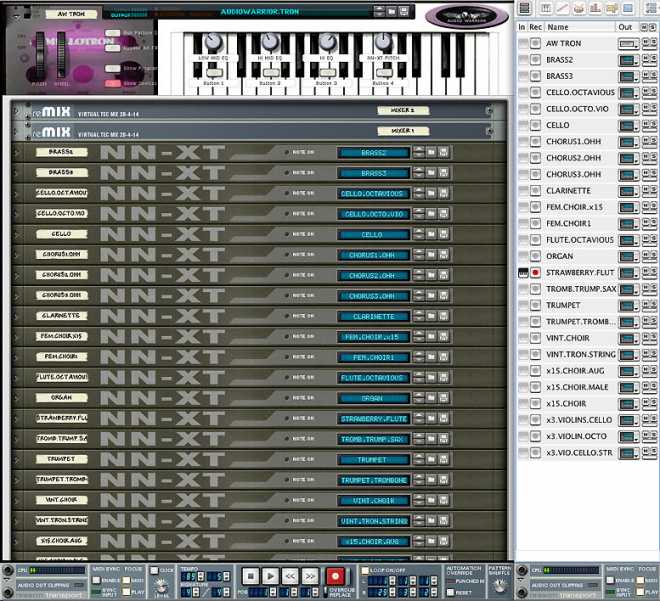Click the Rewind button

click(290, 576)
